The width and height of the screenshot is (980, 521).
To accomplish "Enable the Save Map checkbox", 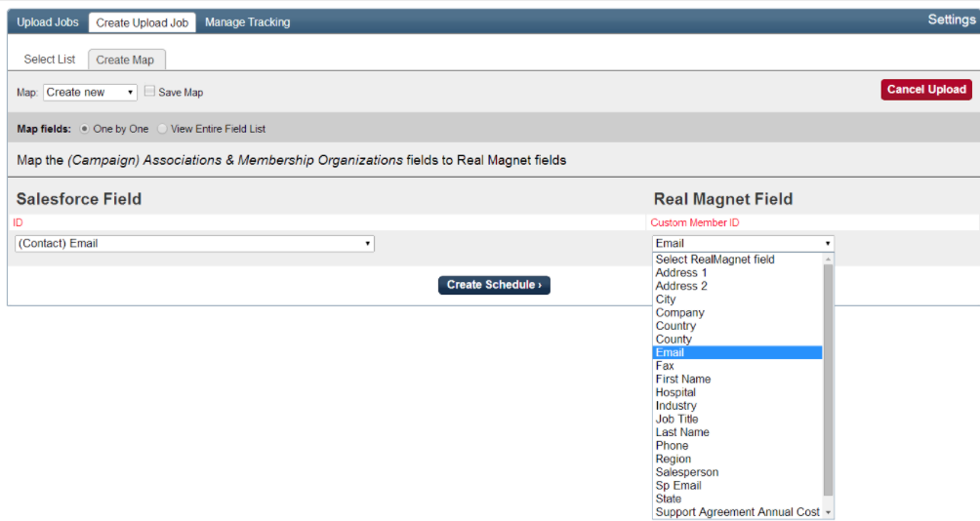I will click(149, 91).
